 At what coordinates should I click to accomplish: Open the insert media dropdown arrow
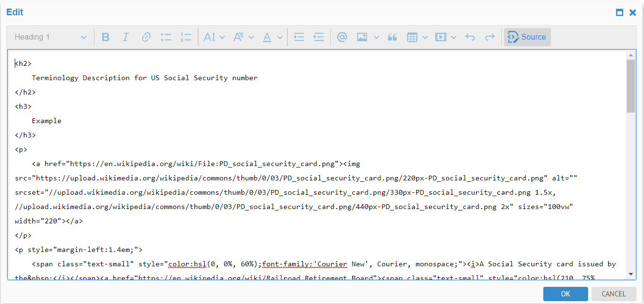[454, 37]
